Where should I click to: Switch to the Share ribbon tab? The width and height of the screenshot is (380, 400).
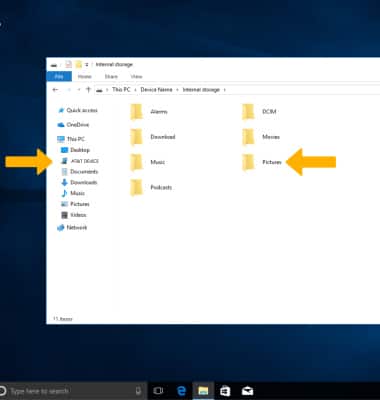[111, 77]
